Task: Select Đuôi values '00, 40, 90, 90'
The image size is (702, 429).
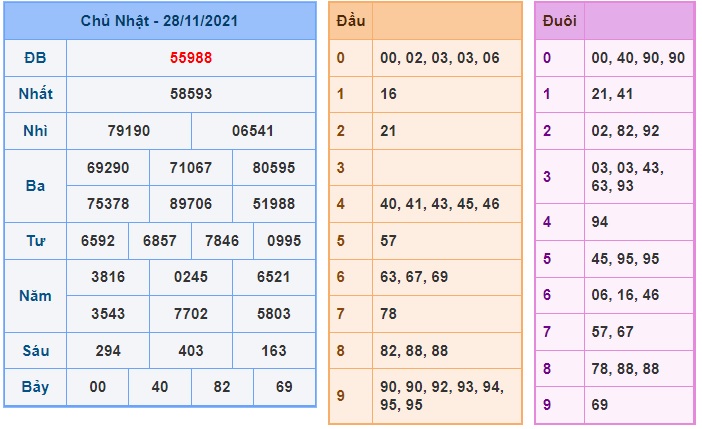Action: click(638, 58)
